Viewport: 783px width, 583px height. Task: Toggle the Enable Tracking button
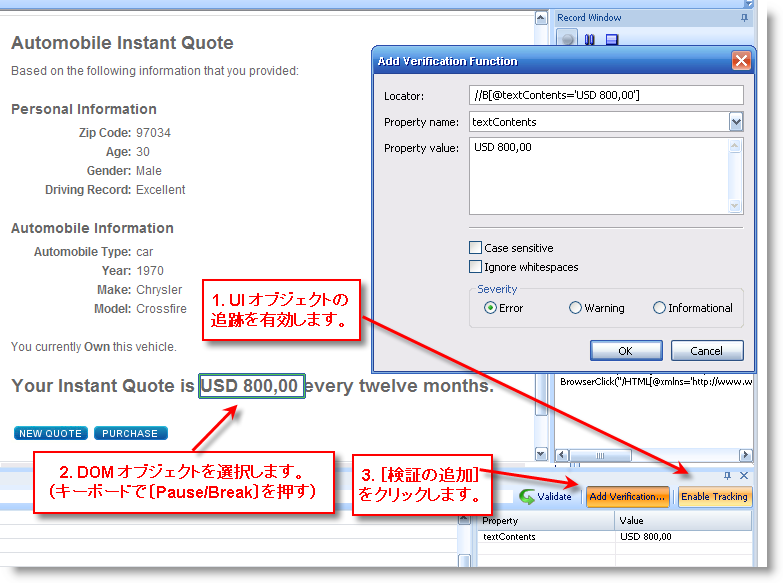click(x=714, y=496)
